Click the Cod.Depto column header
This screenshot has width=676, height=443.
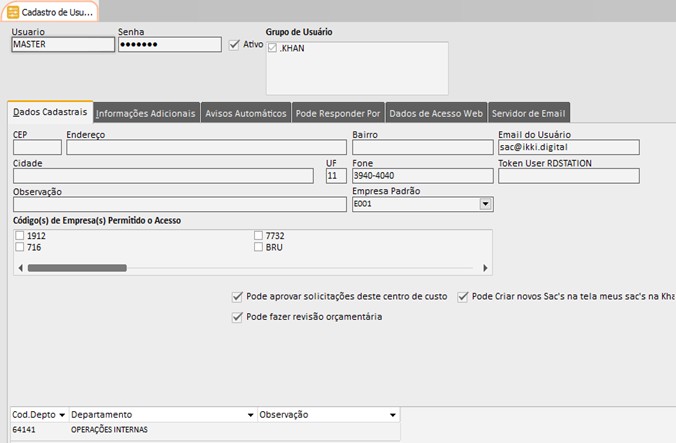click(x=39, y=415)
